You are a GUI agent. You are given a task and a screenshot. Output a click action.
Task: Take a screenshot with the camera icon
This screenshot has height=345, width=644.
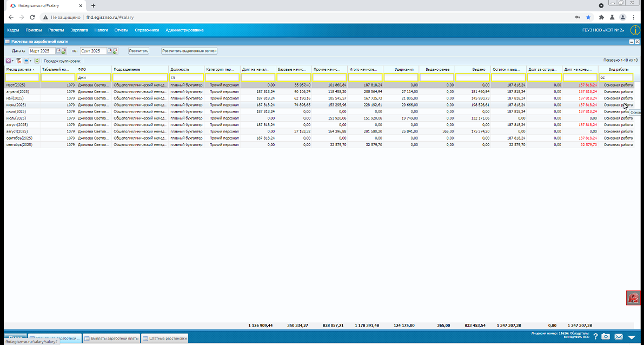click(606, 336)
